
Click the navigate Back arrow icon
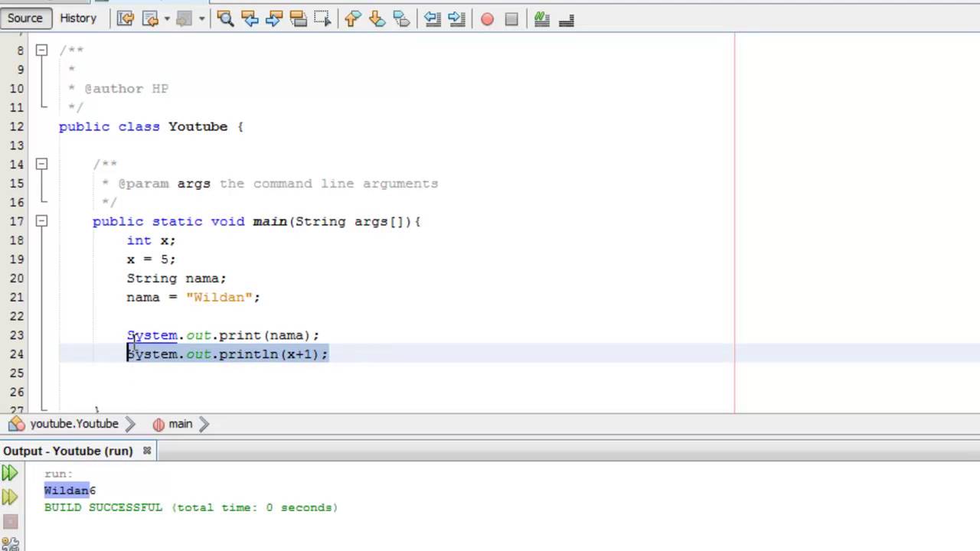point(150,18)
